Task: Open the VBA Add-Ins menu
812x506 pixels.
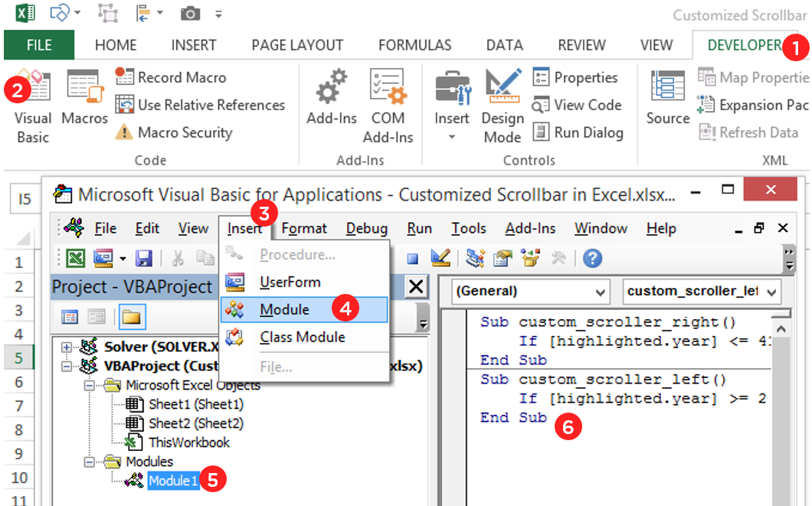Action: point(530,228)
